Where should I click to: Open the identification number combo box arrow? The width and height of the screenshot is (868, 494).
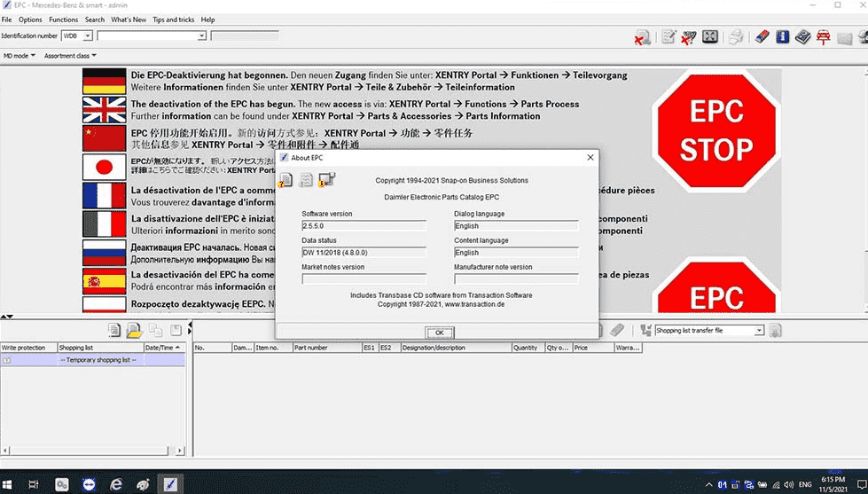point(202,36)
